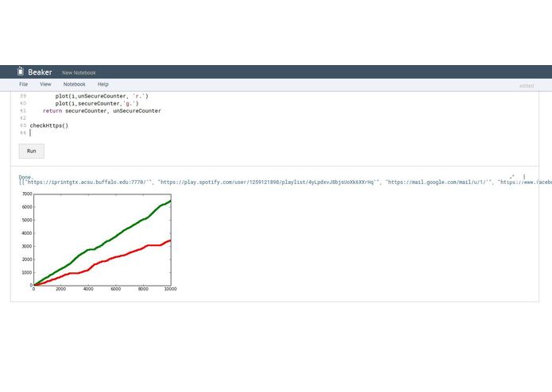
Task: Open the output options three-dot menu
Action: click(x=524, y=176)
